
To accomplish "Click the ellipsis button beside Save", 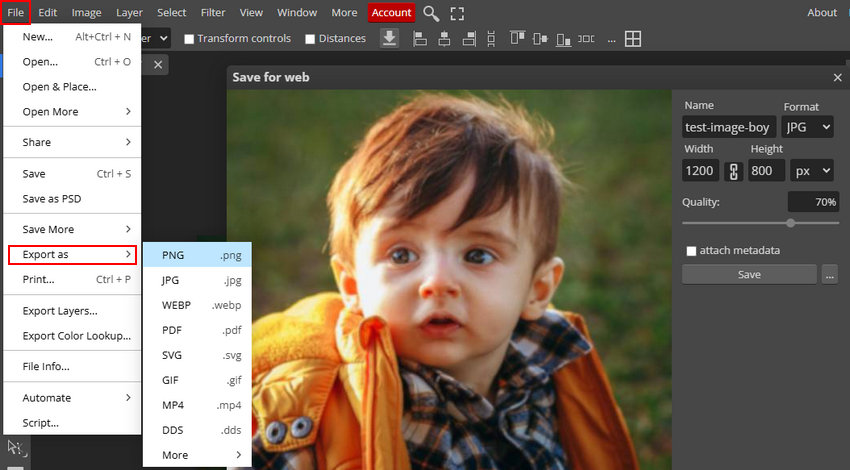I will 829,275.
